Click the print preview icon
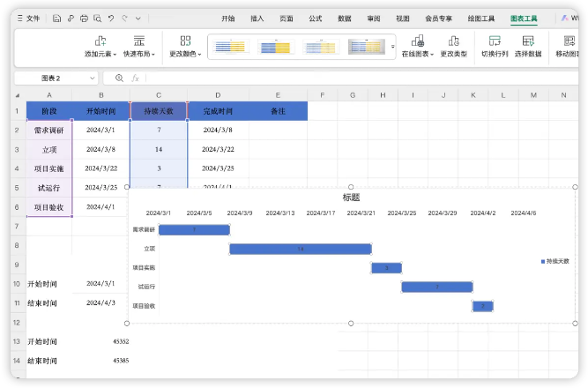 click(98, 18)
